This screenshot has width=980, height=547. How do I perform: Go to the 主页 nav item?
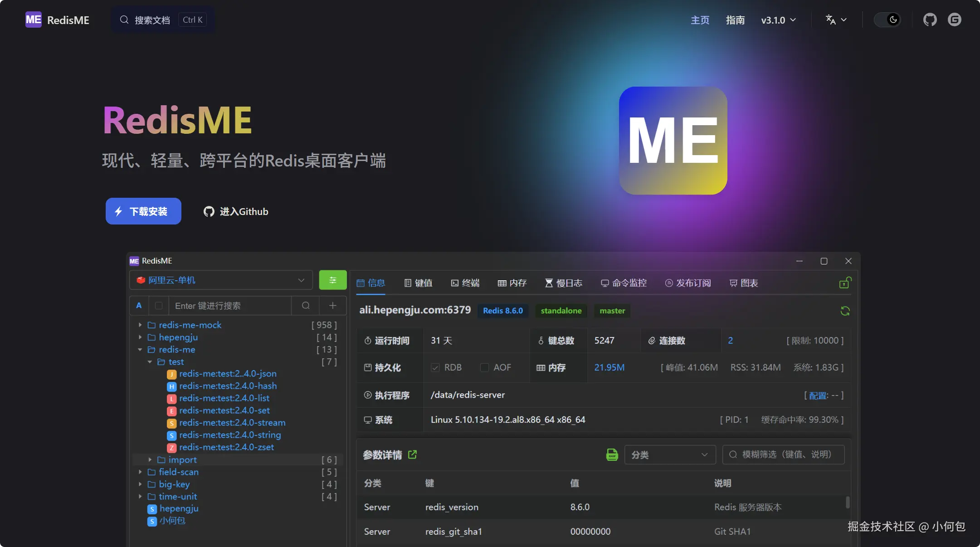click(700, 20)
